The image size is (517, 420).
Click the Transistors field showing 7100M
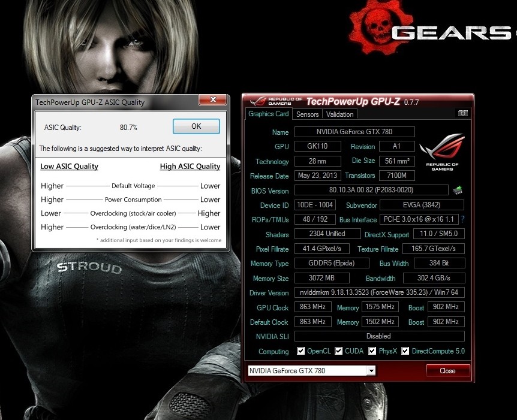click(x=396, y=176)
